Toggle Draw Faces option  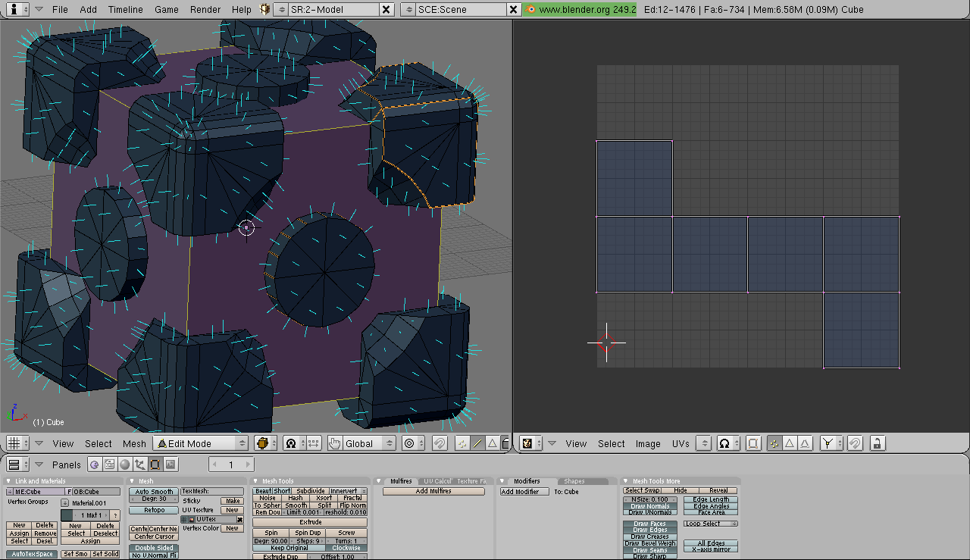[x=650, y=524]
